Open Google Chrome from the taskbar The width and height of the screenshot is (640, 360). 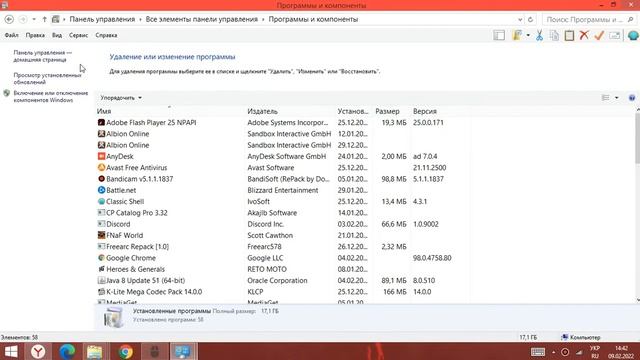(125, 351)
